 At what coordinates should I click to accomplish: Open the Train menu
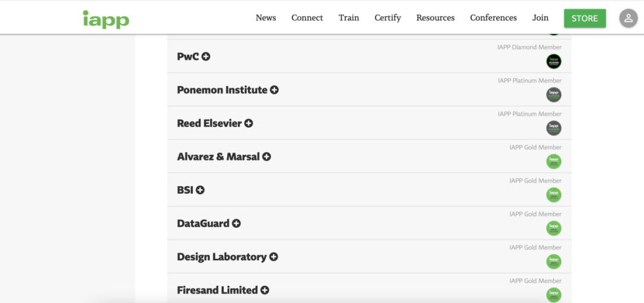point(349,18)
